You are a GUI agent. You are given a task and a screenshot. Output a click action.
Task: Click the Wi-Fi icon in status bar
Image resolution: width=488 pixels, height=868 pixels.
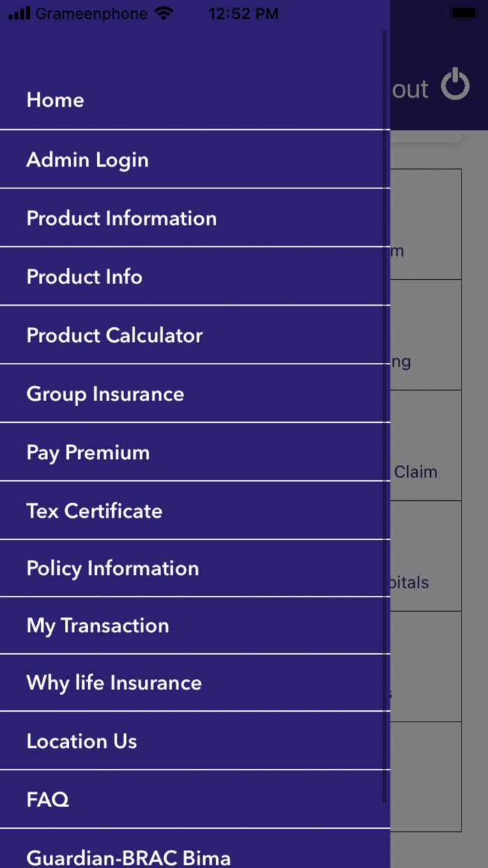coord(163,12)
